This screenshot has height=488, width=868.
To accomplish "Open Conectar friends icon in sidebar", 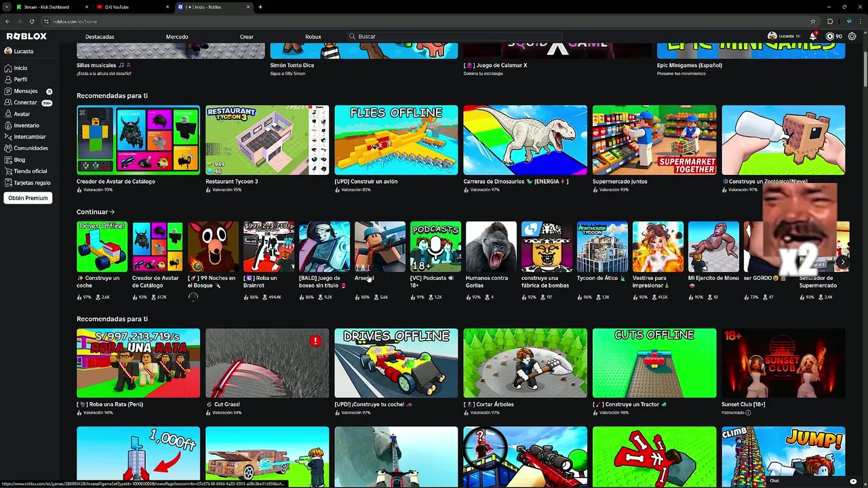I will [x=8, y=102].
